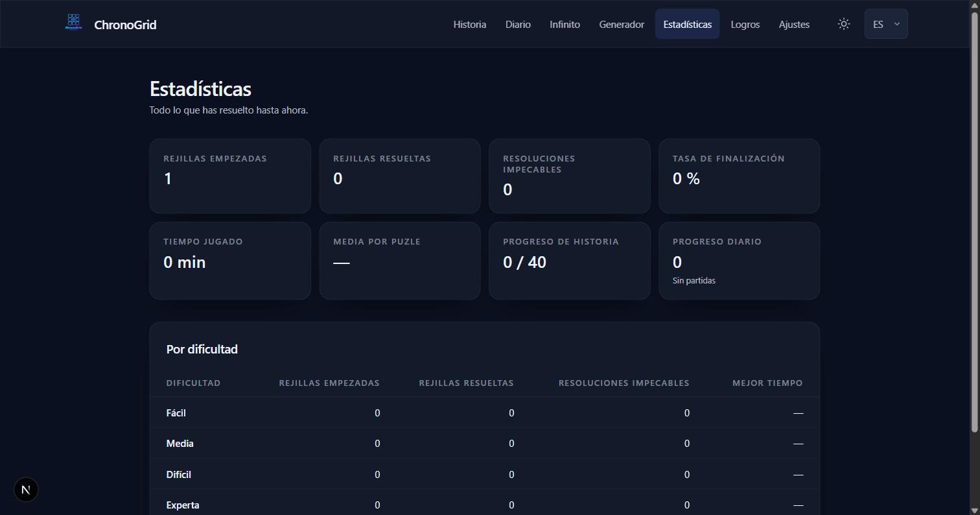Click the ChronoGrid brand name link
Screen dimensions: 980x515
tap(125, 25)
